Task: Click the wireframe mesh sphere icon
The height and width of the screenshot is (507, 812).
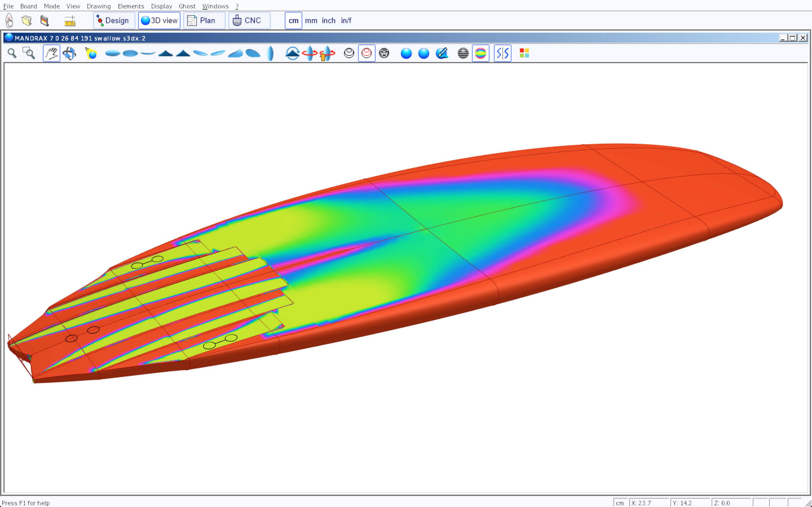Action: 384,53
